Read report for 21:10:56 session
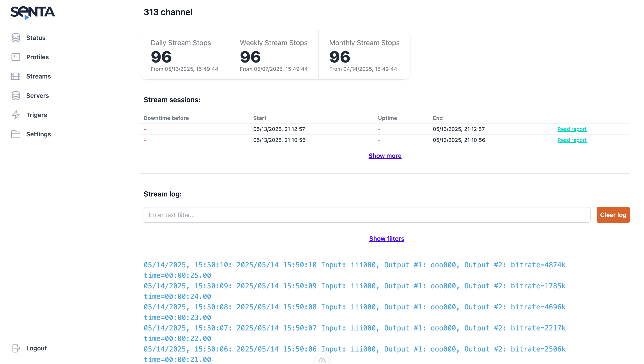Screen dimensions: 644x364 coord(572,140)
